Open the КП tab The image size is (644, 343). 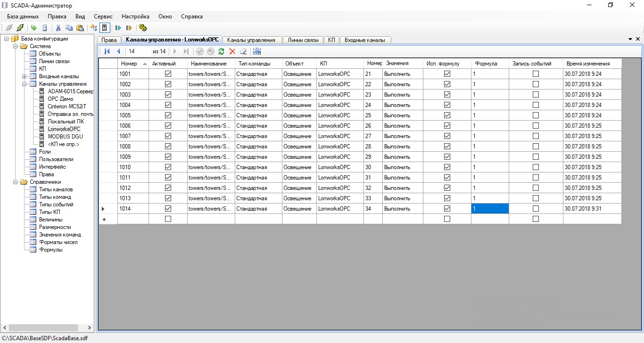[x=331, y=40]
